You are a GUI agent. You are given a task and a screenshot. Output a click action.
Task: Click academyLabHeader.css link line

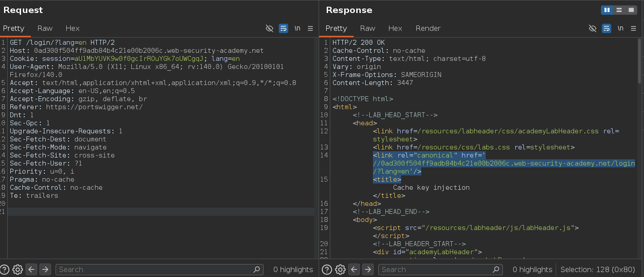click(496, 135)
